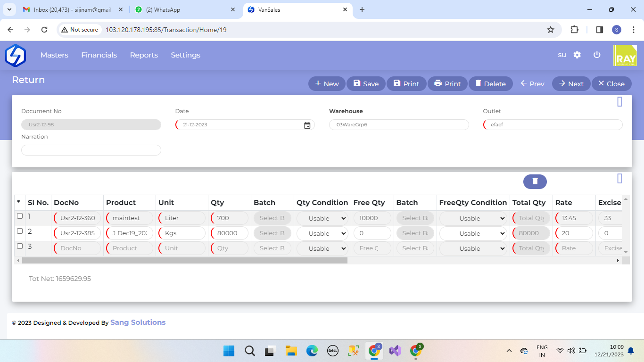Screen dimensions: 644x362
Task: Click the printer icon Print button
Action: pyautogui.click(x=447, y=83)
